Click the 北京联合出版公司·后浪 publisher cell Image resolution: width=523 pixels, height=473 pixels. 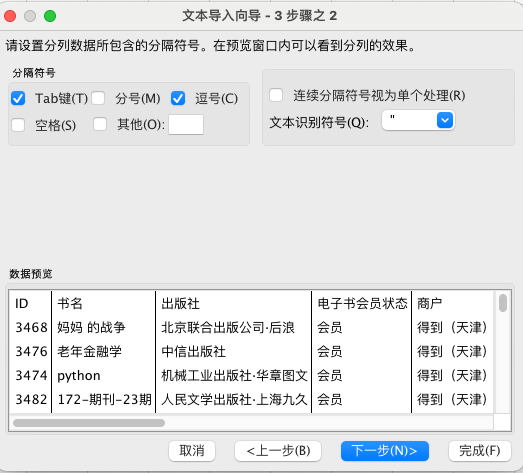pyautogui.click(x=228, y=328)
